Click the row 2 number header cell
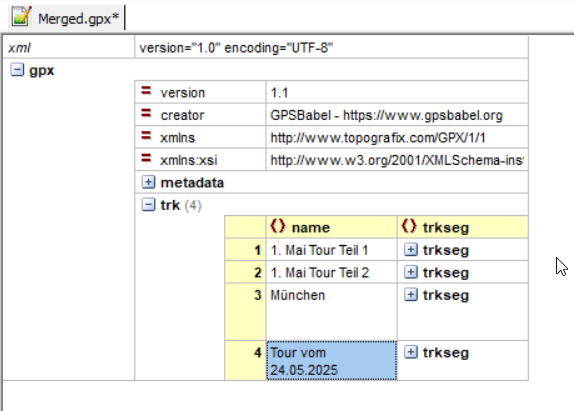574x411 pixels. 245,272
